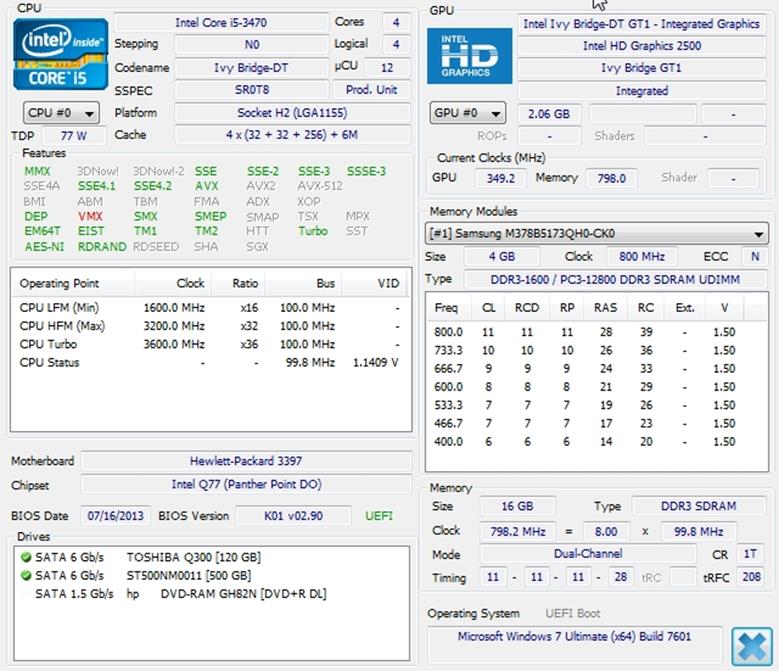Select the CPU HFM (Max) row

211,326
